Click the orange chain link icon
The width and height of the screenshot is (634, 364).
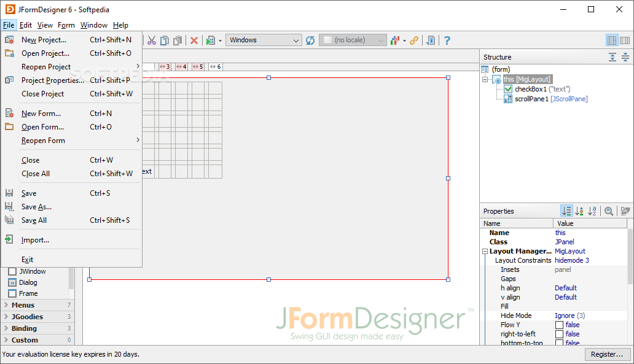tap(413, 41)
